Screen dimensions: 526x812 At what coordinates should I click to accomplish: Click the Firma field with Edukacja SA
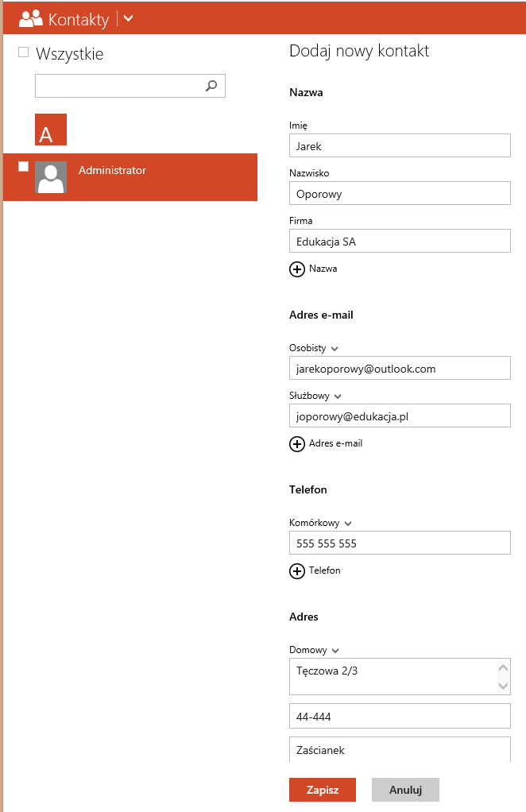(x=400, y=242)
